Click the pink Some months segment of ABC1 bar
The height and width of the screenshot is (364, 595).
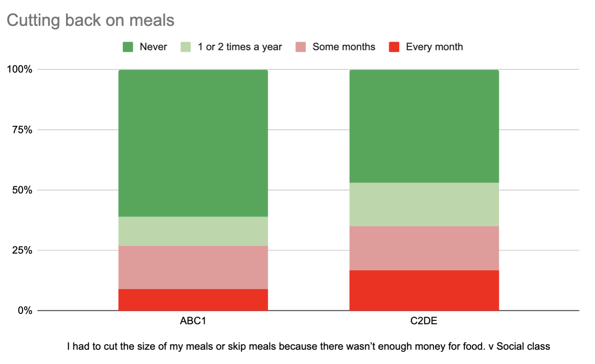point(193,267)
